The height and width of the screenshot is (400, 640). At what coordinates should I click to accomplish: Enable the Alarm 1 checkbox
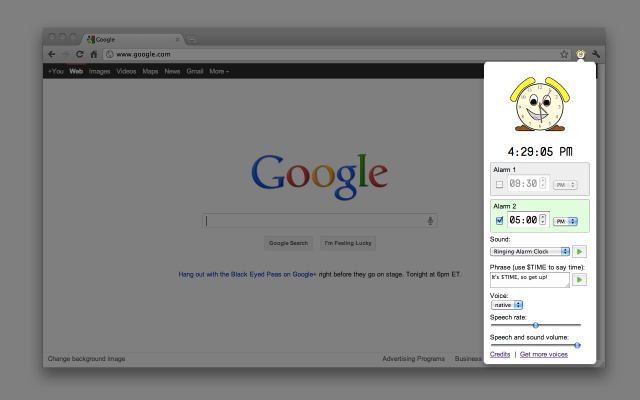(499, 184)
